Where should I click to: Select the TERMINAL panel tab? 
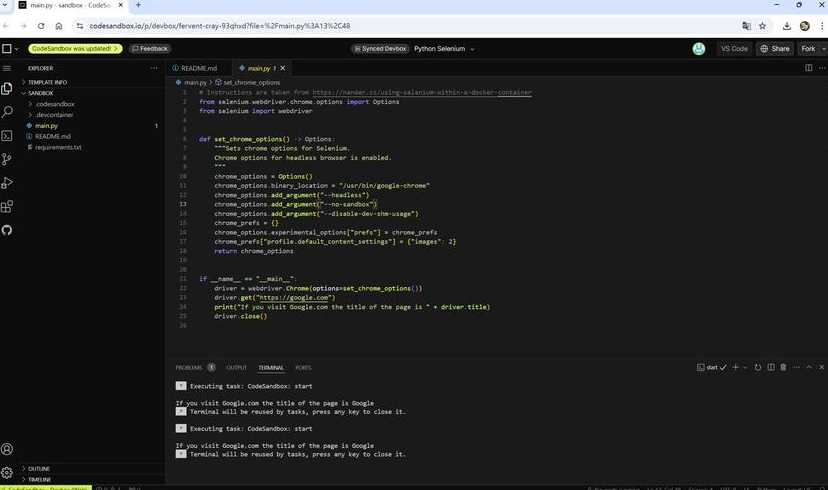click(271, 368)
